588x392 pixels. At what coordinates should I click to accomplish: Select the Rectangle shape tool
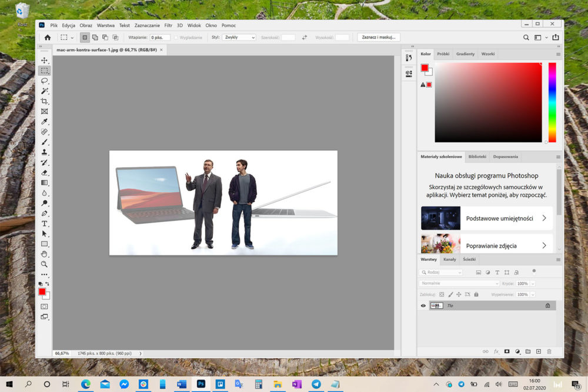44,244
